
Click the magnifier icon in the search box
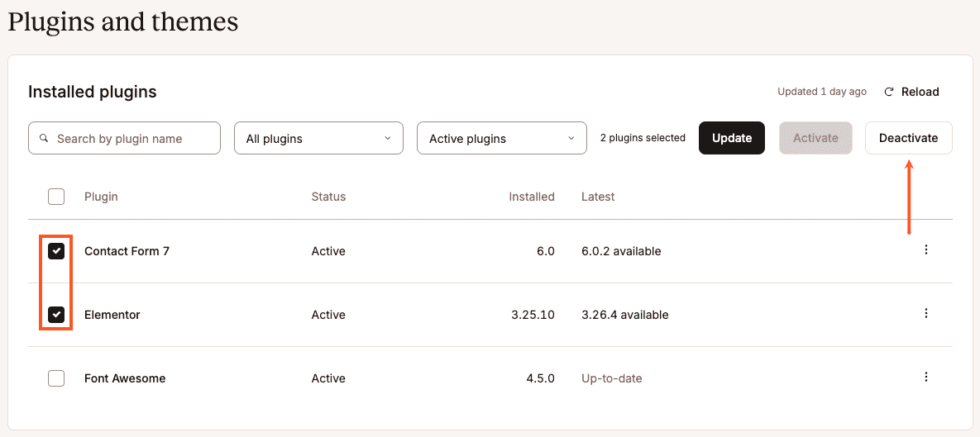coord(44,138)
